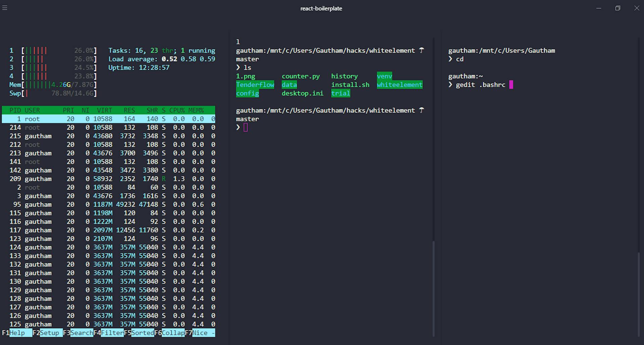Click the venv folder name
Image resolution: width=644 pixels, height=345 pixels.
[384, 76]
